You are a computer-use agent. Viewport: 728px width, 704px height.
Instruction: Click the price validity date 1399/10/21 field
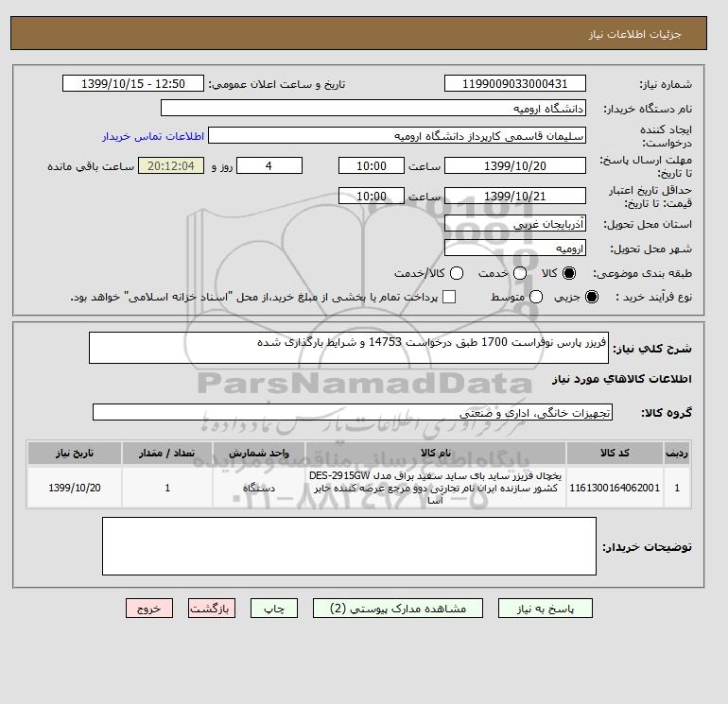[x=515, y=196]
